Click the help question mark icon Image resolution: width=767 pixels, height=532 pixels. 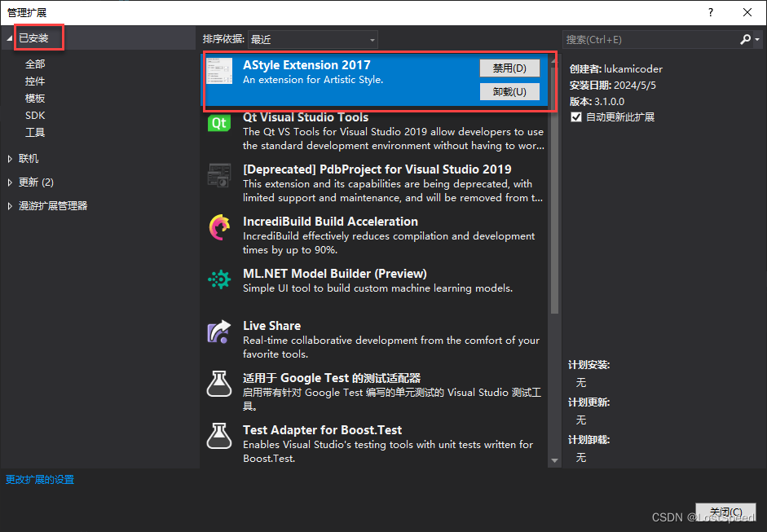point(711,13)
